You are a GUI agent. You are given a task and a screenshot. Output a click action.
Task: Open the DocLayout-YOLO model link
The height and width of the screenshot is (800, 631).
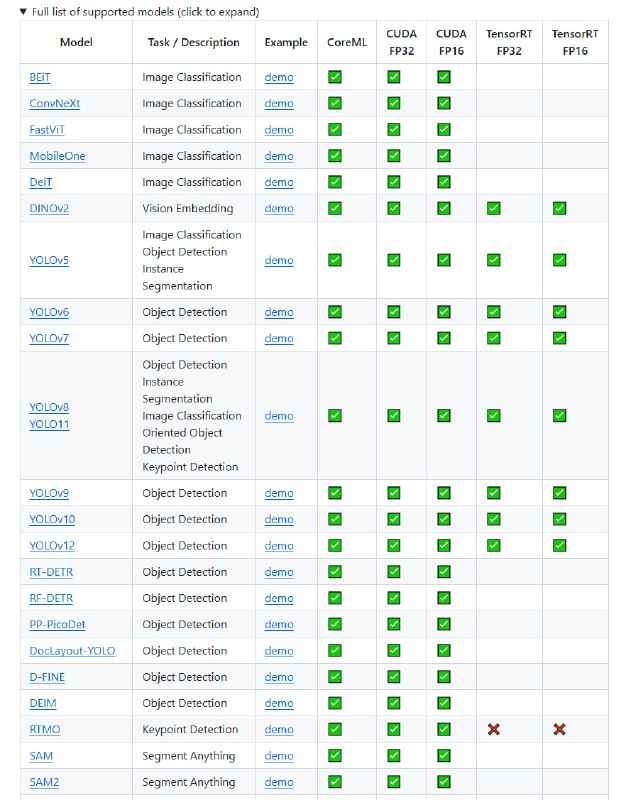(72, 651)
